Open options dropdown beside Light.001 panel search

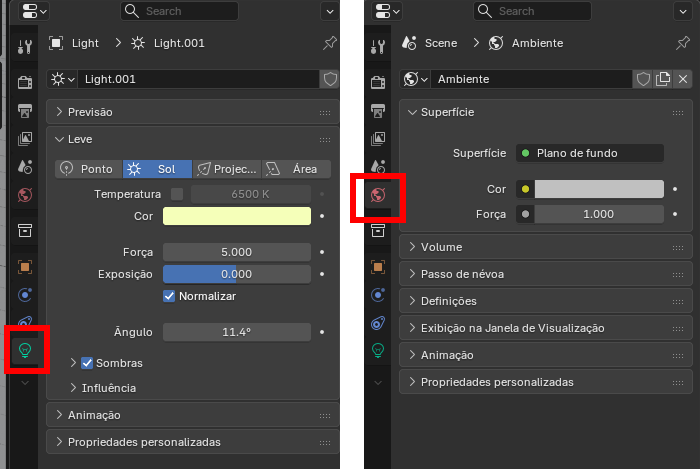[x=329, y=12]
